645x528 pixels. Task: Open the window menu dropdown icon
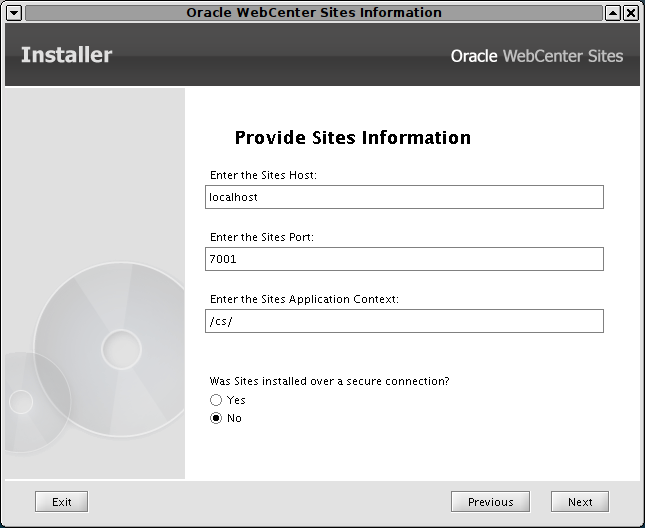(x=14, y=13)
